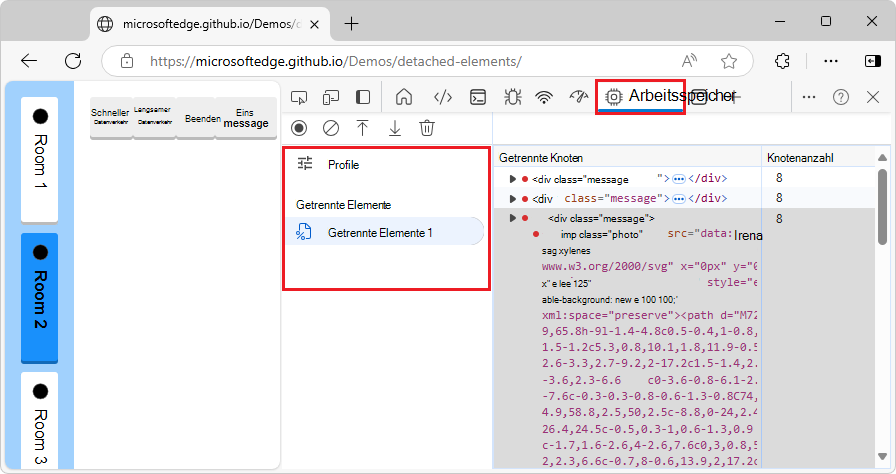Image resolution: width=896 pixels, height=474 pixels.
Task: Close the microsoftedge.github.io tab
Action: tap(314, 25)
